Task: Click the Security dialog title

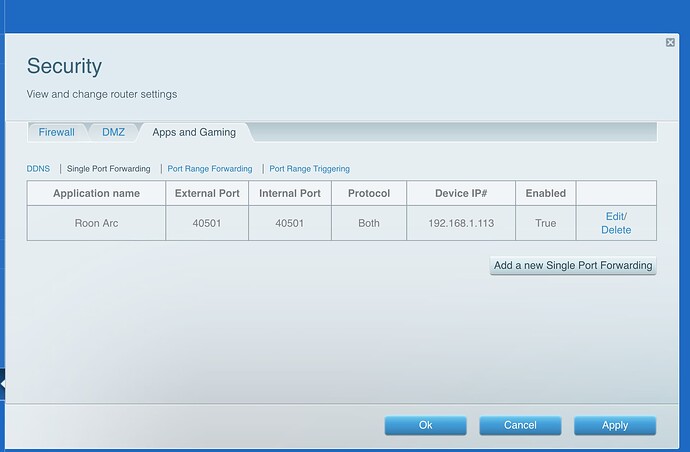Action: click(x=64, y=66)
